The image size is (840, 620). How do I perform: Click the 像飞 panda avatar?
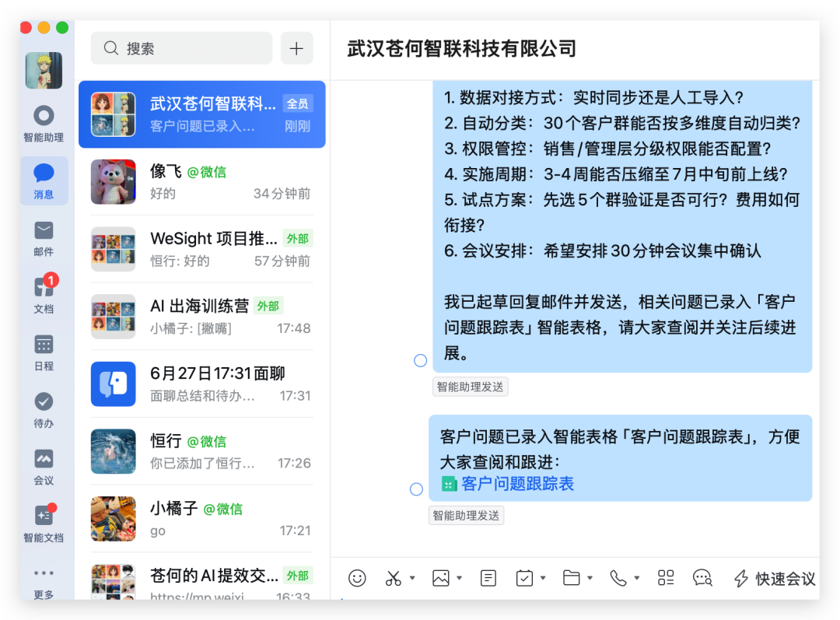113,182
